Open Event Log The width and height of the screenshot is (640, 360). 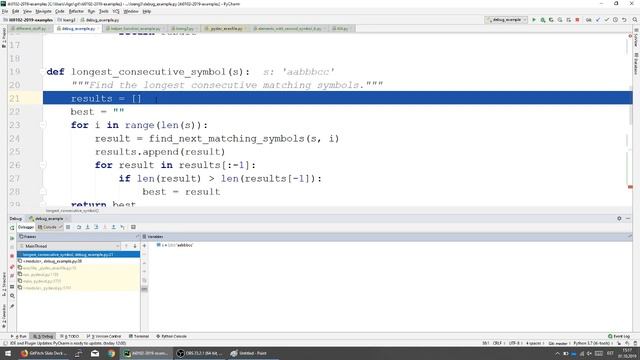coord(619,336)
